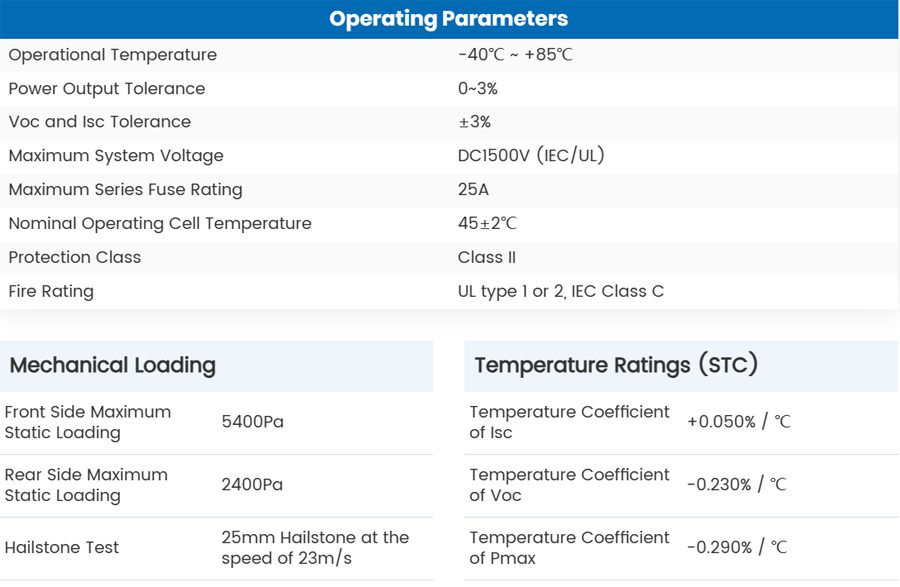This screenshot has width=900, height=587.
Task: Click the Operating Parameters header
Action: click(x=448, y=19)
